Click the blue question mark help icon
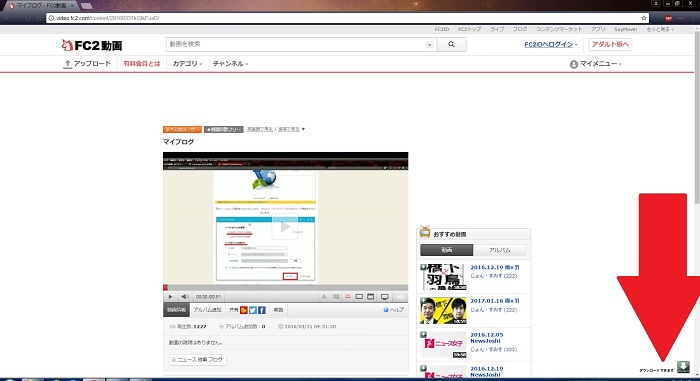Image resolution: width=700 pixels, height=381 pixels. (386, 310)
